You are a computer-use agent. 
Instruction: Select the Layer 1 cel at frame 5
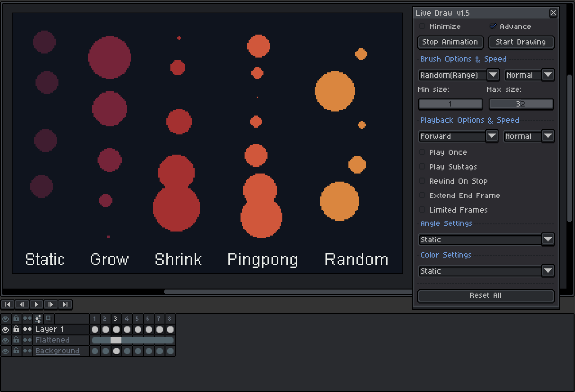point(138,330)
